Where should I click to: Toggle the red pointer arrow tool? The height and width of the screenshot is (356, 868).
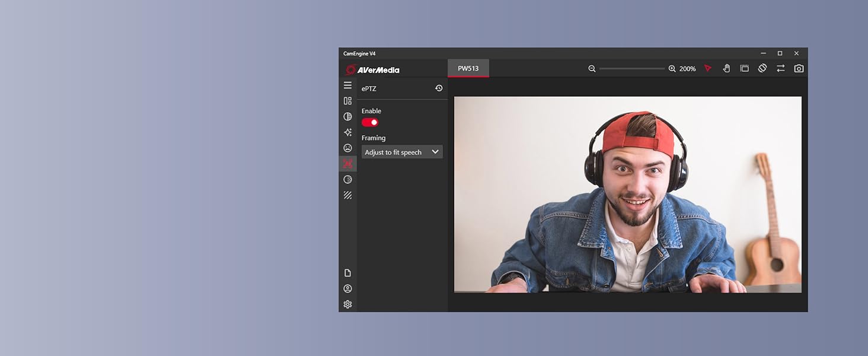pos(708,69)
